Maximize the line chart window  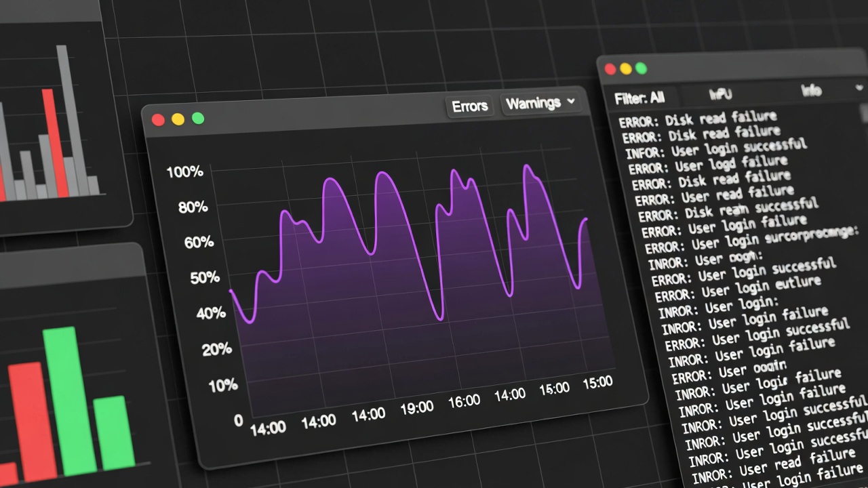[198, 119]
